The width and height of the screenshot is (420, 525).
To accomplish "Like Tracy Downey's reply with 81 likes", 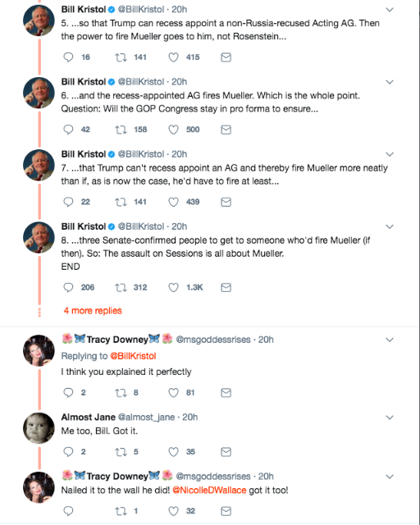I will (173, 393).
